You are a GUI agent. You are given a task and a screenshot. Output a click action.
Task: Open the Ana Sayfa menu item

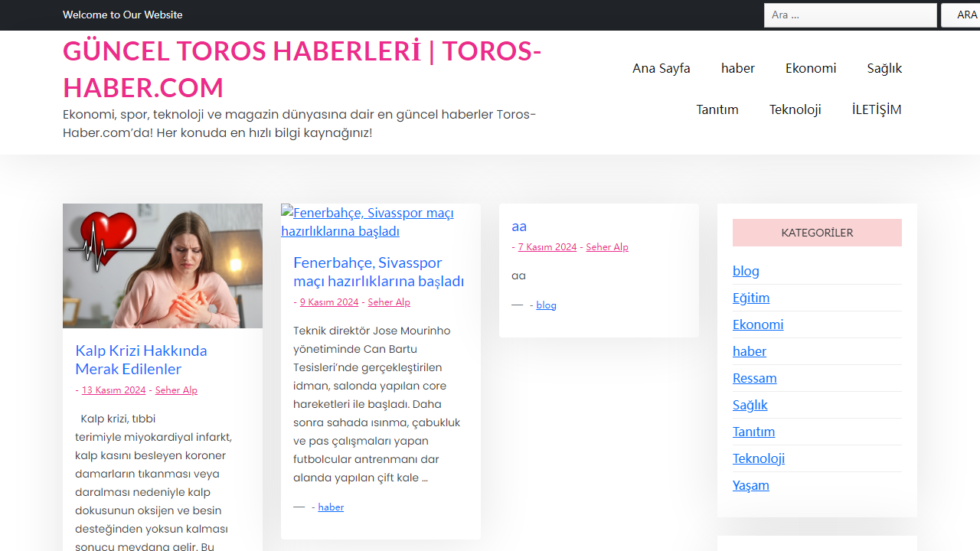click(x=661, y=68)
